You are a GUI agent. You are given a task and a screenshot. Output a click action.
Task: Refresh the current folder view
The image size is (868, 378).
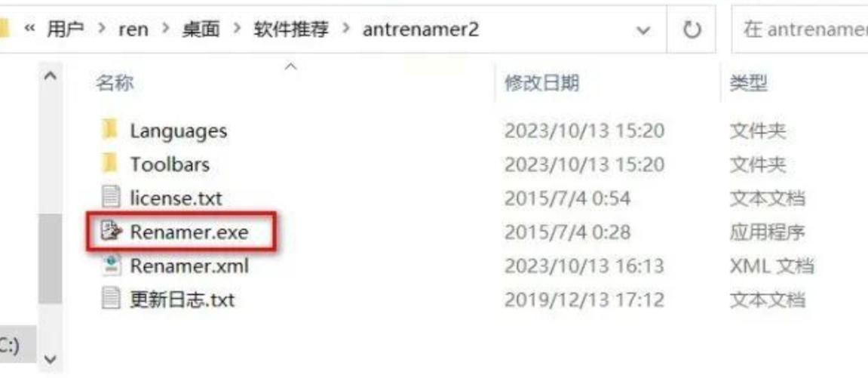[x=692, y=30]
